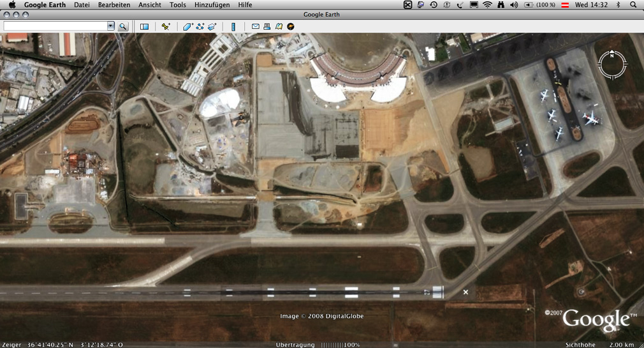Toggle the sidebar panel visibility
This screenshot has width=644, height=348.
coord(144,26)
